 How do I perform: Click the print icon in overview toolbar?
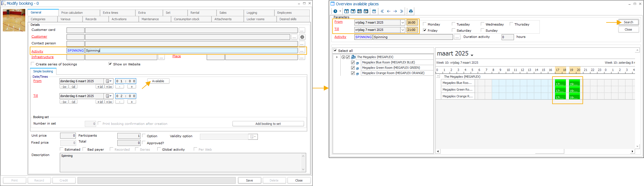(411, 11)
